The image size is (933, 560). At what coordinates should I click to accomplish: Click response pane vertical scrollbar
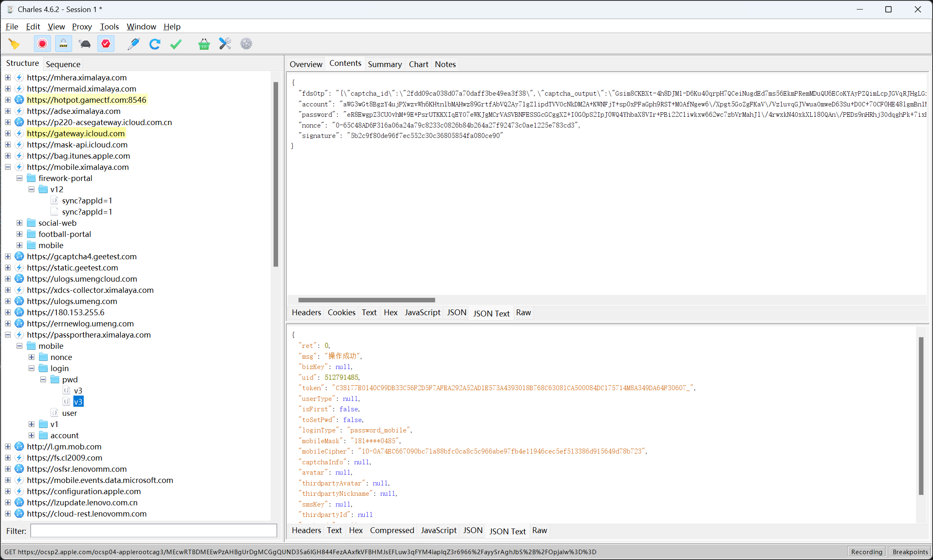(921, 416)
